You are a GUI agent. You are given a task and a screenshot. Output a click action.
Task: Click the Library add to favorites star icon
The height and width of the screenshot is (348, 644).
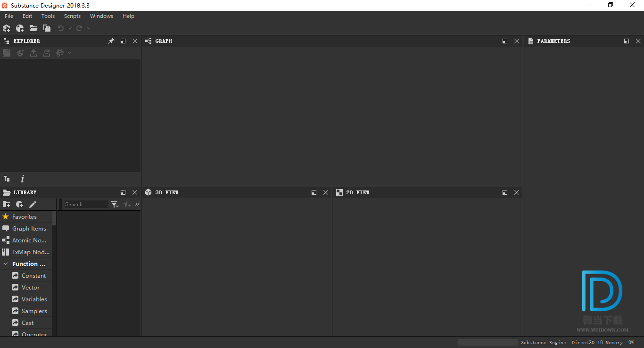pos(127,204)
